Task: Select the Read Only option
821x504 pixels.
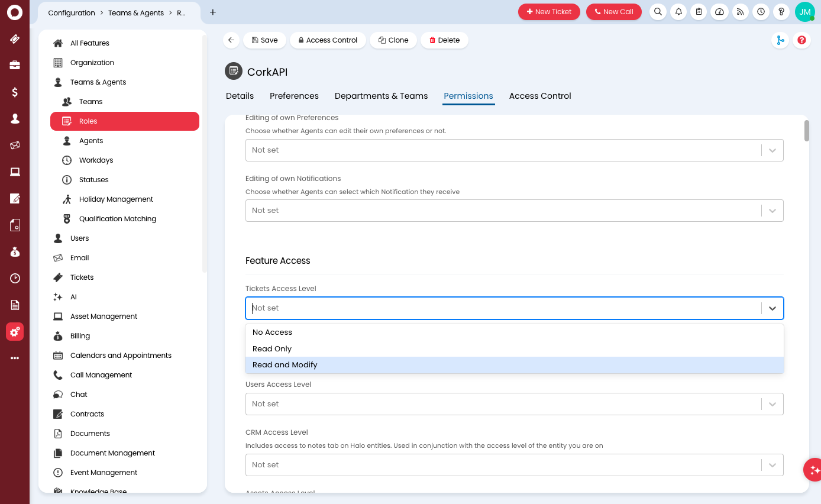Action: click(515, 349)
